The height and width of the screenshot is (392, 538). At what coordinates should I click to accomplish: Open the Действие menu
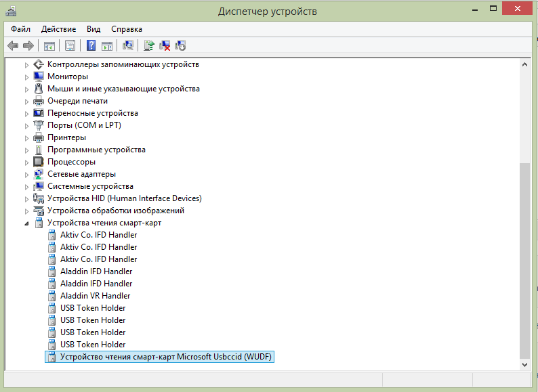pyautogui.click(x=58, y=29)
